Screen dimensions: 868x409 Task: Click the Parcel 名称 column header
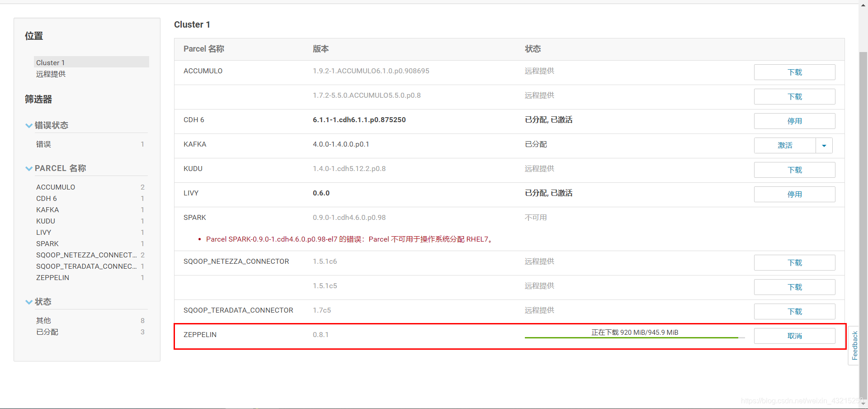pyautogui.click(x=204, y=49)
